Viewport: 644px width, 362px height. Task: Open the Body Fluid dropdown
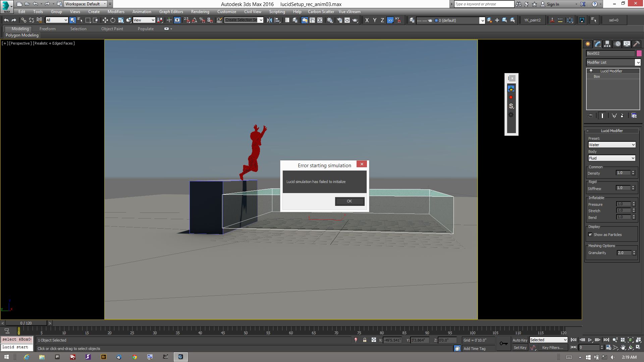tap(612, 158)
